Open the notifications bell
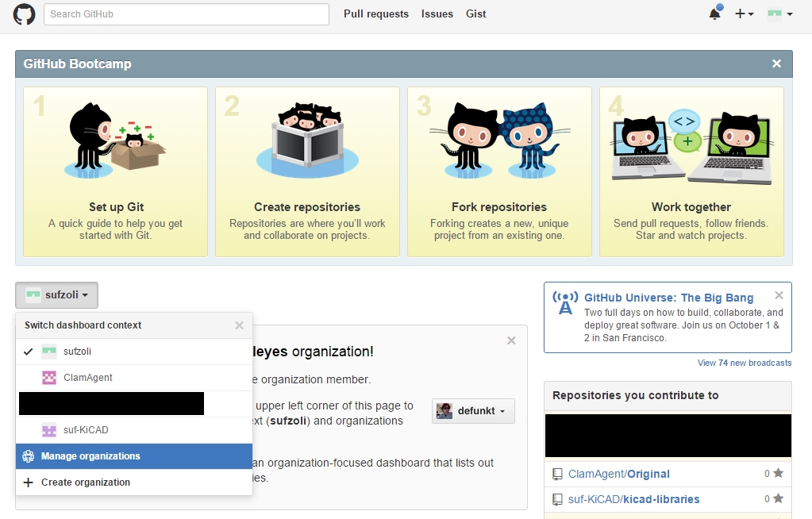 click(x=713, y=13)
